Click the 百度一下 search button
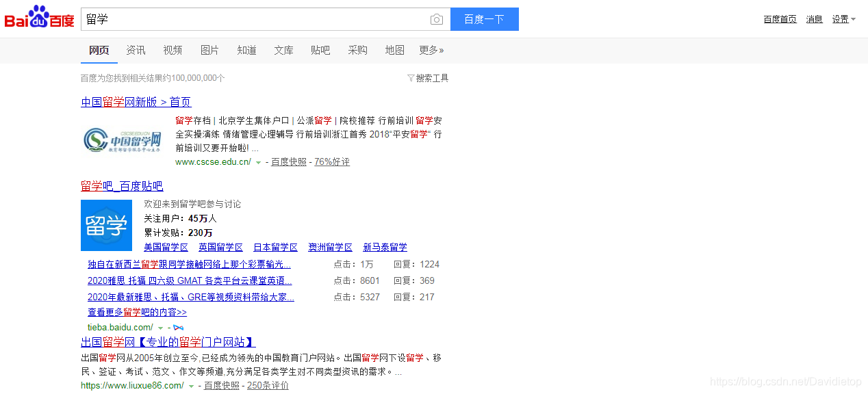This screenshot has height=394, width=868. [x=485, y=19]
